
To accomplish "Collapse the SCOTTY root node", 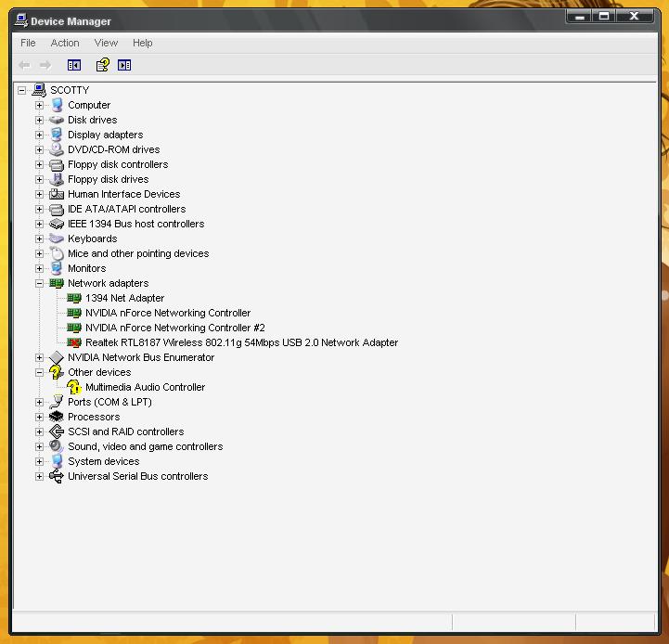I will (21, 91).
